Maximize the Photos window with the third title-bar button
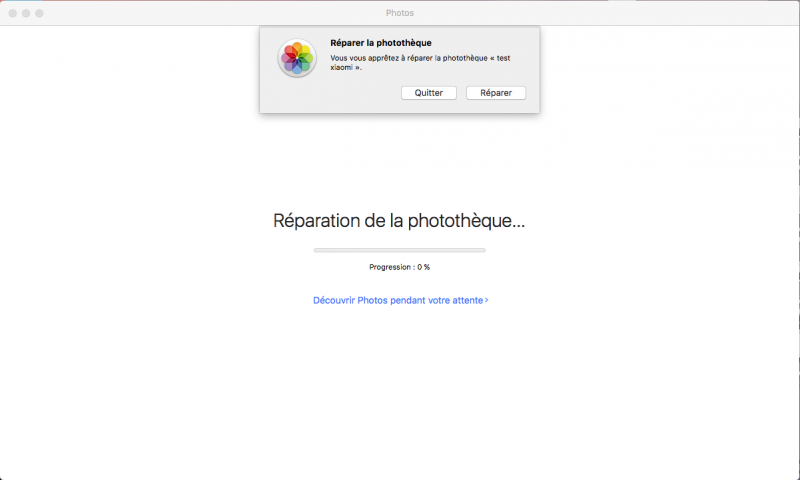The image size is (800, 480). click(x=39, y=13)
